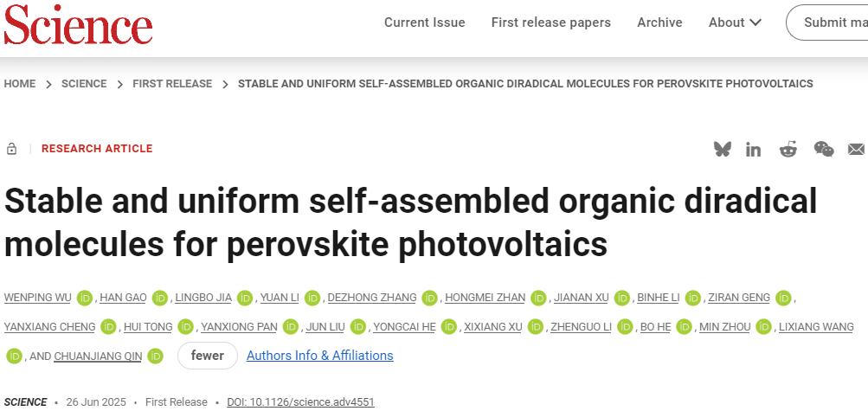This screenshot has width=868, height=411.
Task: Share article on Bluesky
Action: click(x=722, y=149)
